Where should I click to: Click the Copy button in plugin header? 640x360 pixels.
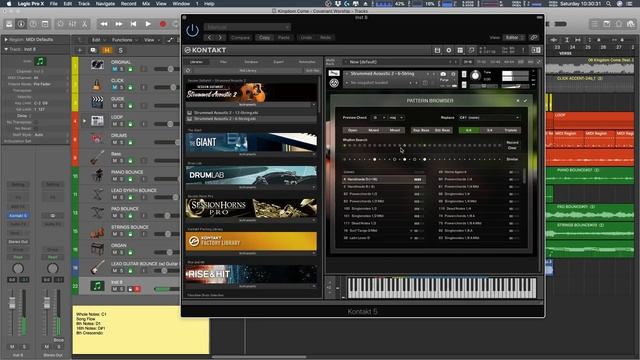(264, 38)
